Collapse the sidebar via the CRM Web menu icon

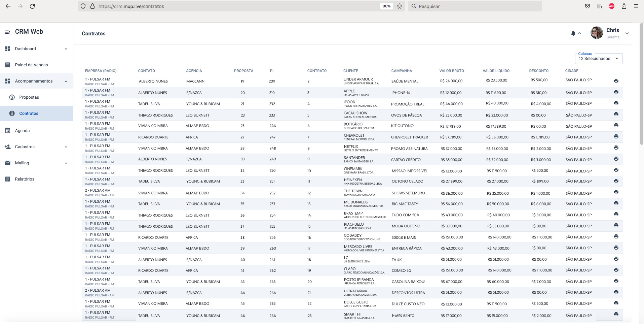[7, 32]
